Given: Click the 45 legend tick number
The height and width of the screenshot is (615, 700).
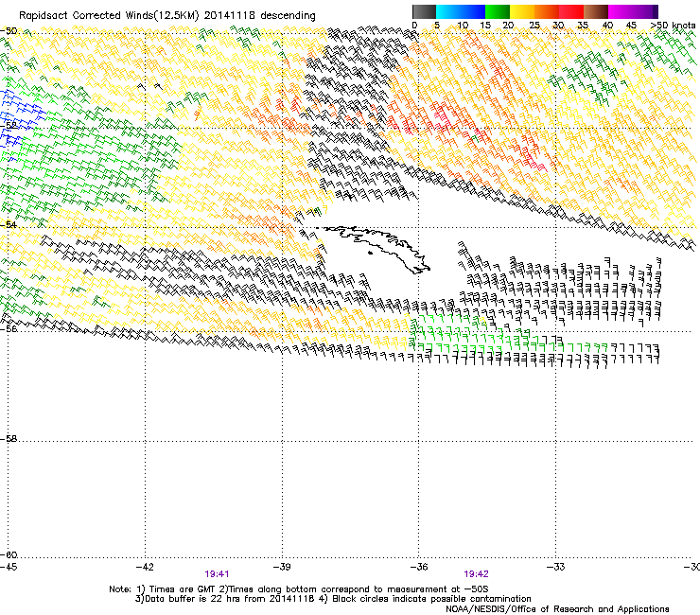Looking at the screenshot, I should click(x=631, y=26).
